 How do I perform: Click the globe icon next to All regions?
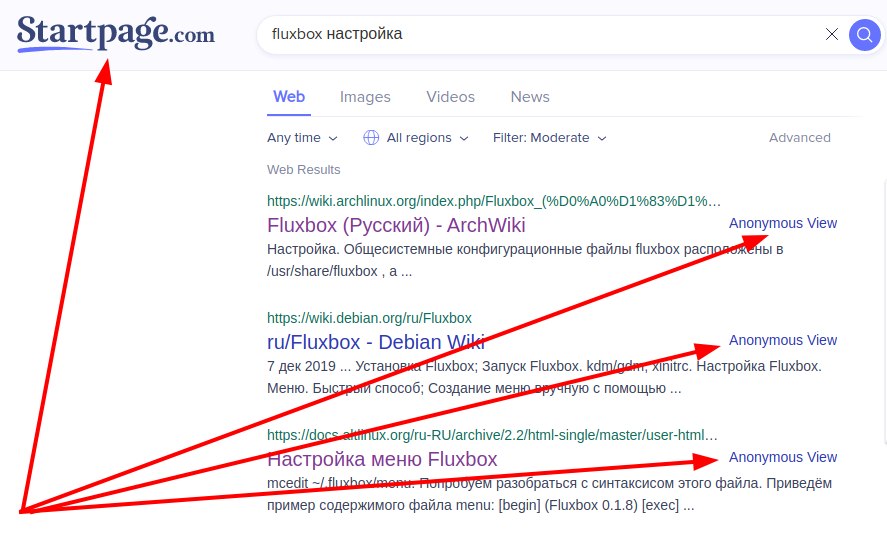point(371,137)
